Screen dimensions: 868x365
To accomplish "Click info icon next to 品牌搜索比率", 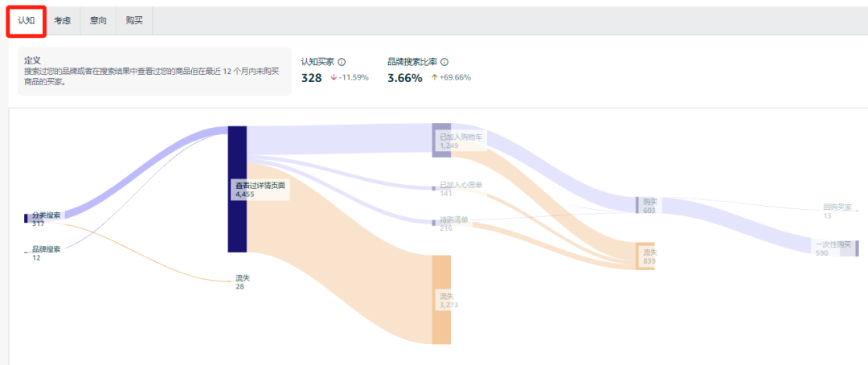I will tap(444, 62).
